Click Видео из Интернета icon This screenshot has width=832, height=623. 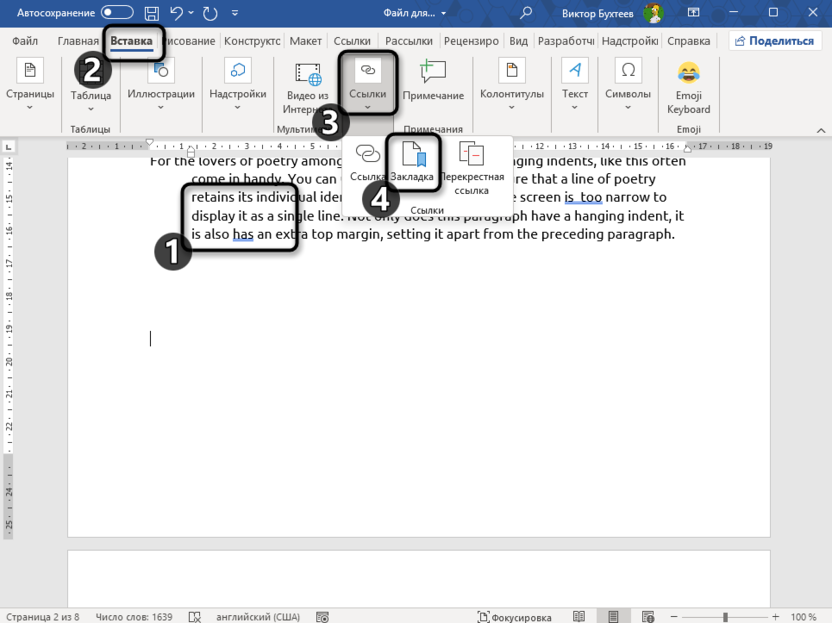pos(307,87)
